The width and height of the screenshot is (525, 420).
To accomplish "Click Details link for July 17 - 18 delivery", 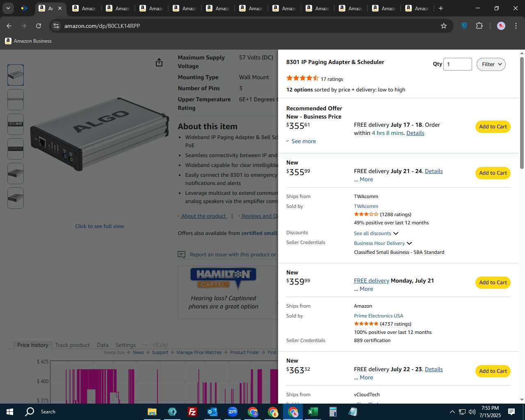I will (x=415, y=133).
